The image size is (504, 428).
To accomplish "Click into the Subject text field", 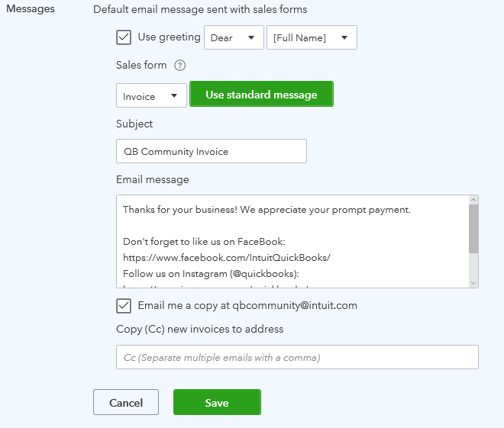I will pos(212,151).
